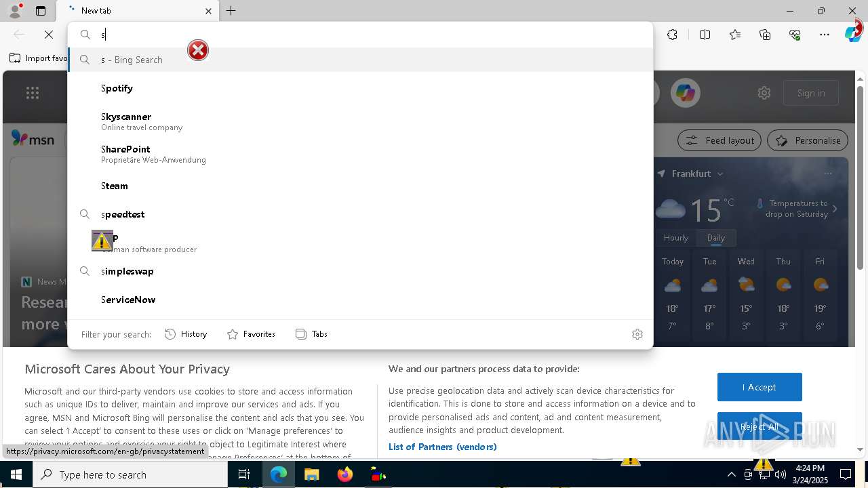This screenshot has height=488, width=868.
Task: Open search suggestion settings gear
Action: [637, 334]
